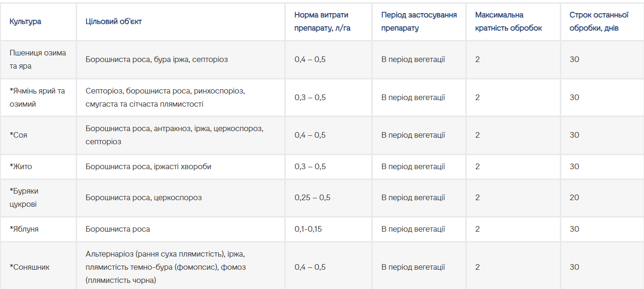
Task: Click the '*Соя' crop cell
Action: pos(38,135)
